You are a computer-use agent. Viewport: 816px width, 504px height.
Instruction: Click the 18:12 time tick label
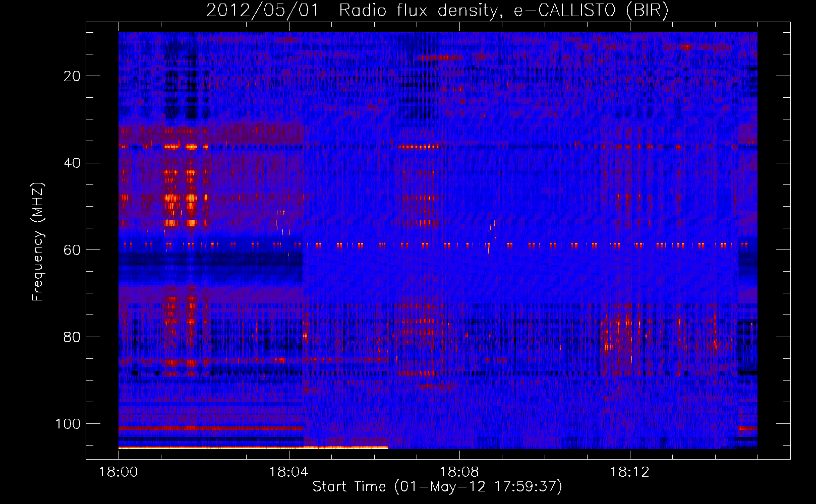(x=630, y=472)
